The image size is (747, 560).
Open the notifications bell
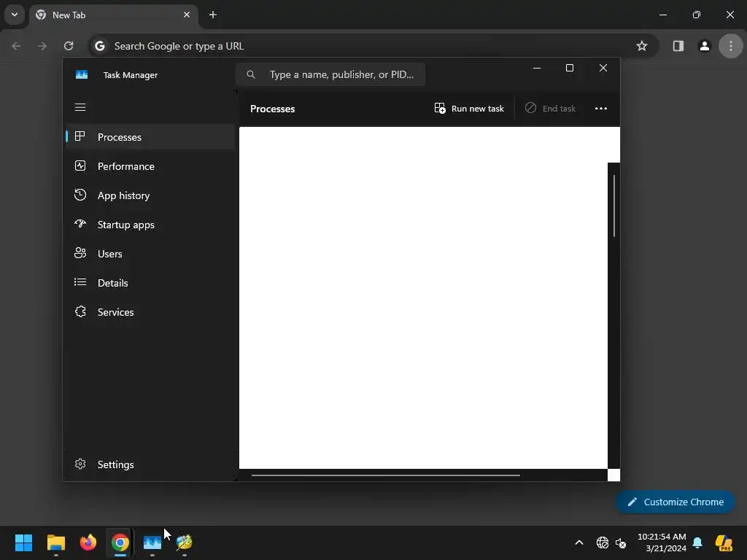click(x=697, y=542)
